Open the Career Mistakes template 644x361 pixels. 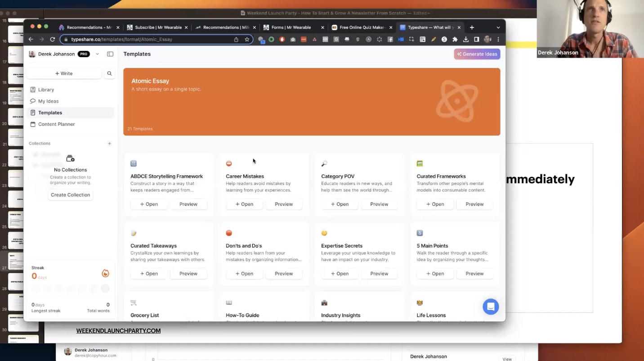point(244,204)
